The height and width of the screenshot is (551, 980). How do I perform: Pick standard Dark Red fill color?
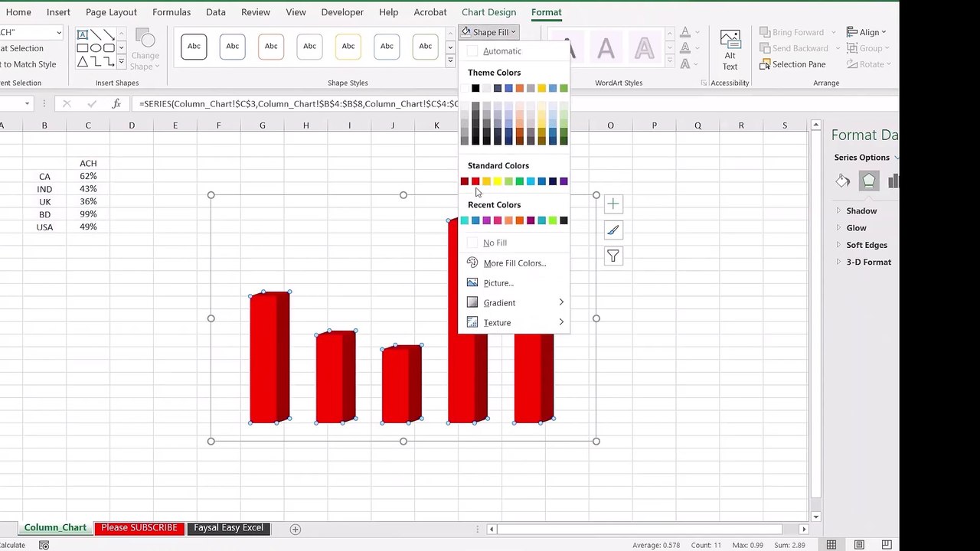coord(465,181)
